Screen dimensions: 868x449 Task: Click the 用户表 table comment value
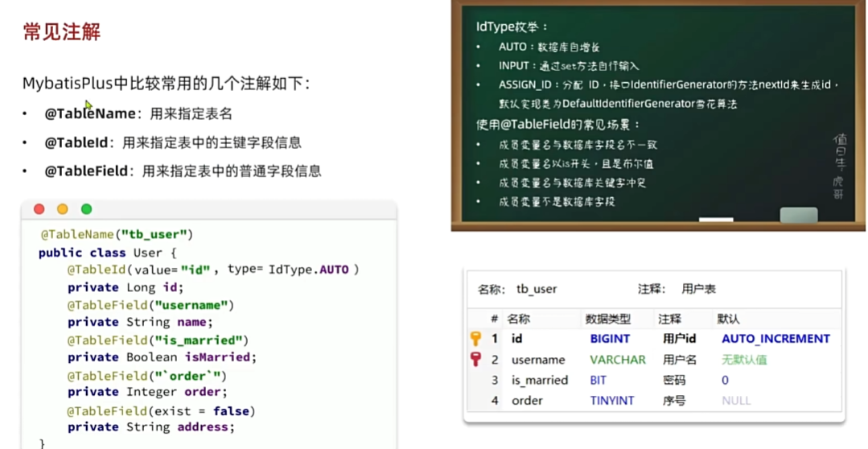[698, 289]
